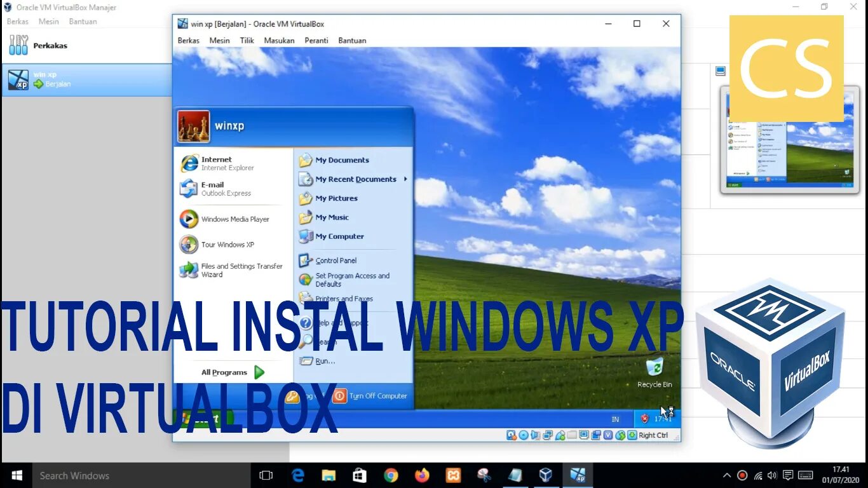Open My Computer
The width and height of the screenshot is (868, 488).
tap(332, 236)
